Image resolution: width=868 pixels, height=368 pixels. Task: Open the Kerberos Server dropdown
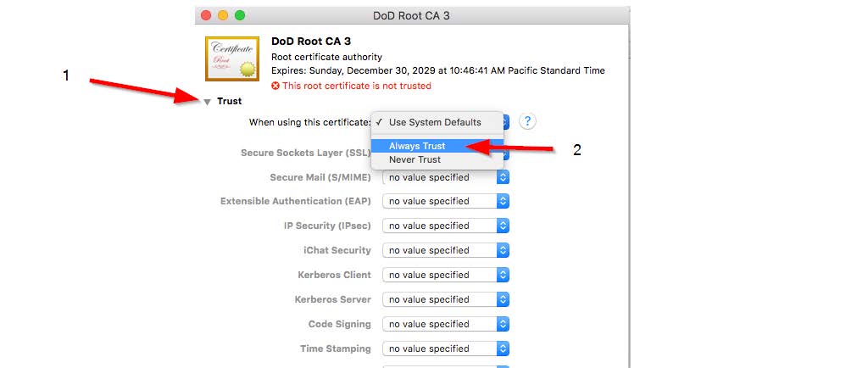tap(446, 299)
